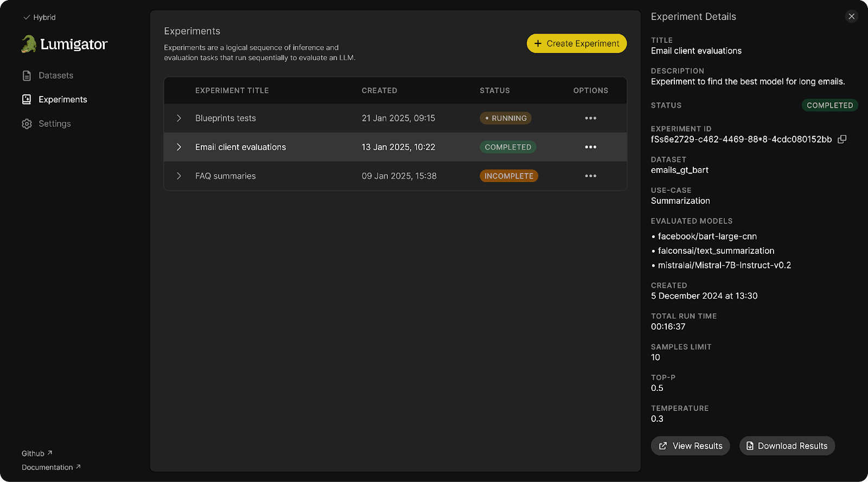Open options menu for Email client evaluations
The image size is (868, 482).
(x=590, y=147)
